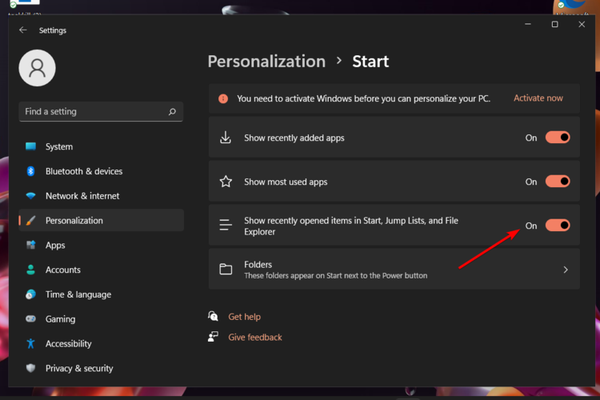Click the Find a setting search box
Viewport: 600px width, 400px height.
[x=101, y=111]
